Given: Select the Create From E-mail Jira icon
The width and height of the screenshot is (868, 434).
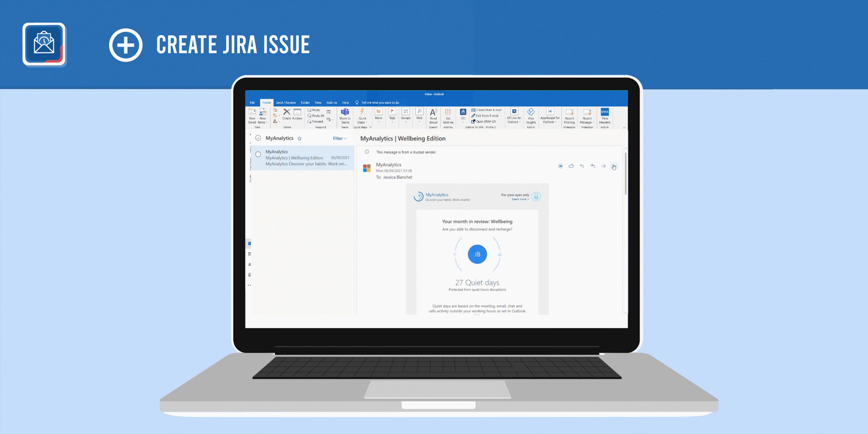Looking at the screenshot, I should pyautogui.click(x=473, y=110).
